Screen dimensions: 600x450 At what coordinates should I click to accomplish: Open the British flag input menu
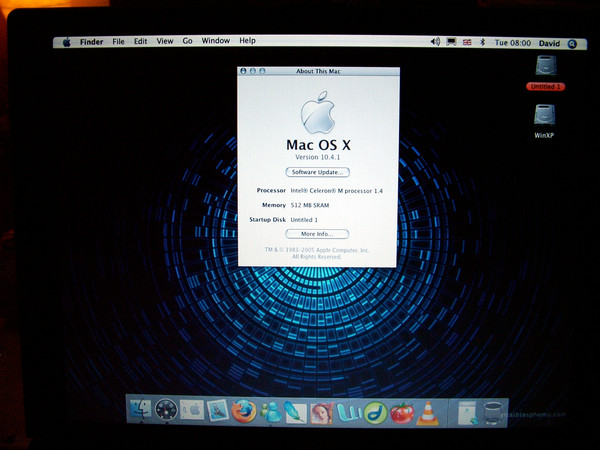pos(467,42)
